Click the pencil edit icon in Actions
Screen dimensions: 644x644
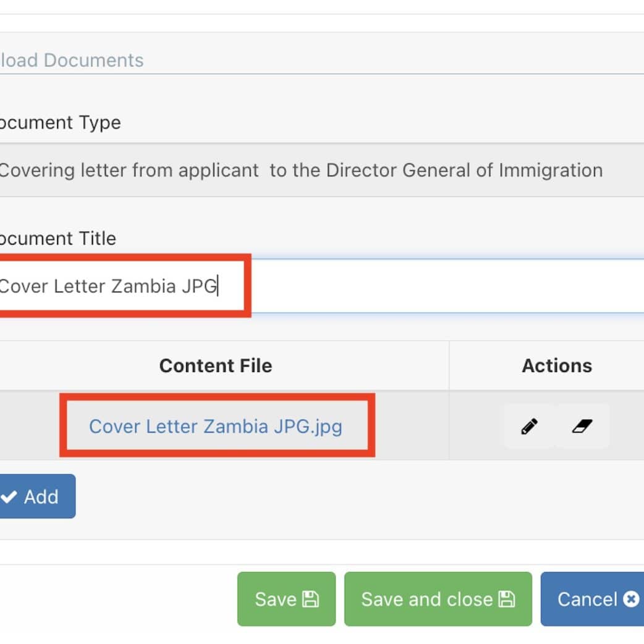coord(529,426)
